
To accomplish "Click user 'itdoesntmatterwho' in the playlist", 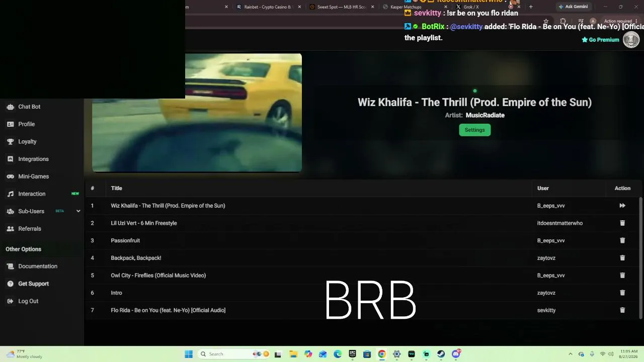I will (560, 223).
